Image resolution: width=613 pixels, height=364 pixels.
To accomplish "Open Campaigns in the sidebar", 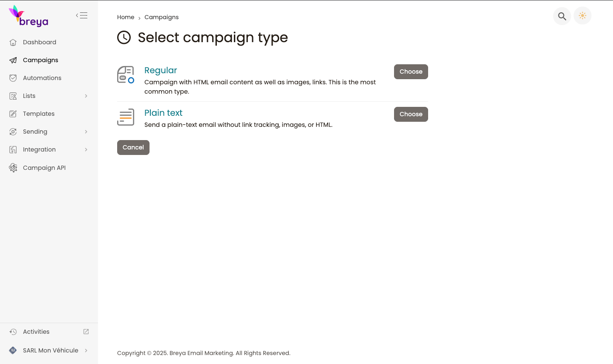I will point(40,60).
